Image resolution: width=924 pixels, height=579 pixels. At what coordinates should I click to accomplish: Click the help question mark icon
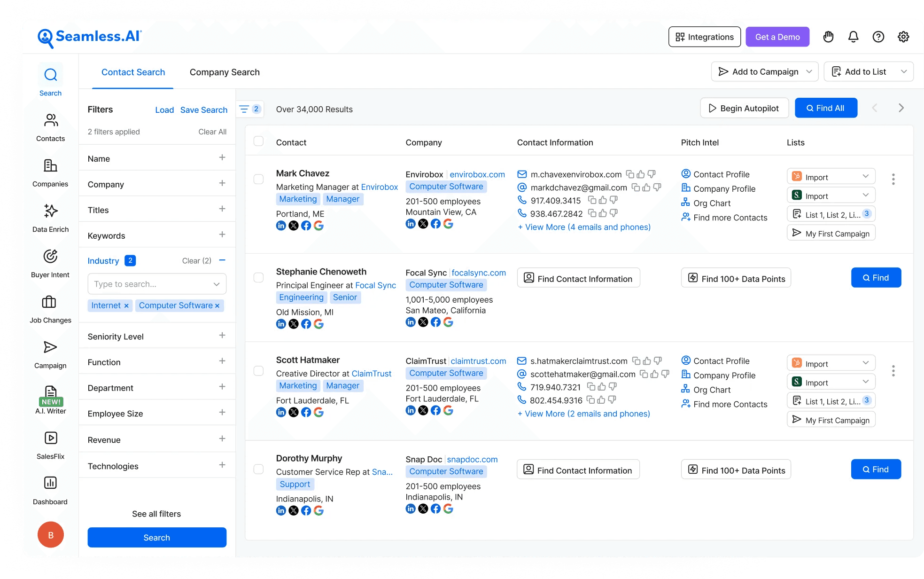[878, 37]
